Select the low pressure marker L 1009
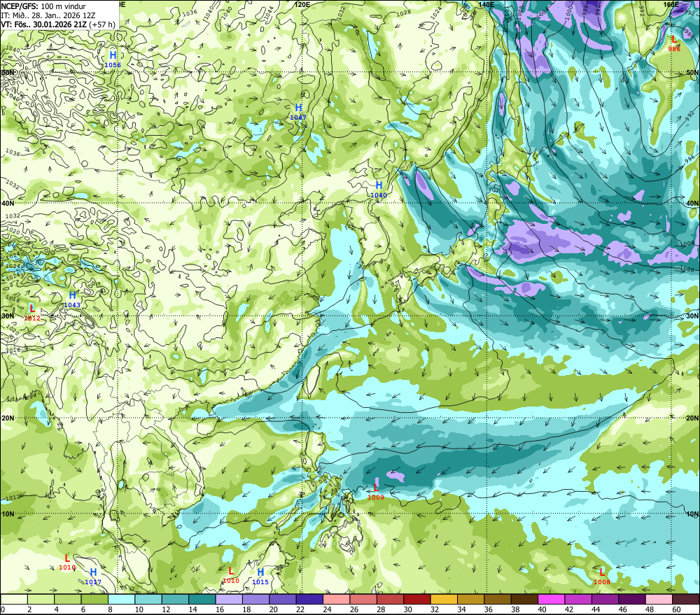This screenshot has width=700, height=615. pyautogui.click(x=376, y=491)
